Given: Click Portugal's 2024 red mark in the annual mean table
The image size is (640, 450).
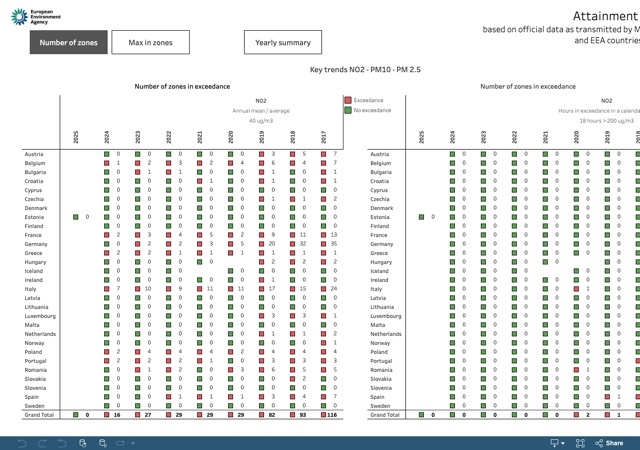Looking at the screenshot, I should click(107, 361).
